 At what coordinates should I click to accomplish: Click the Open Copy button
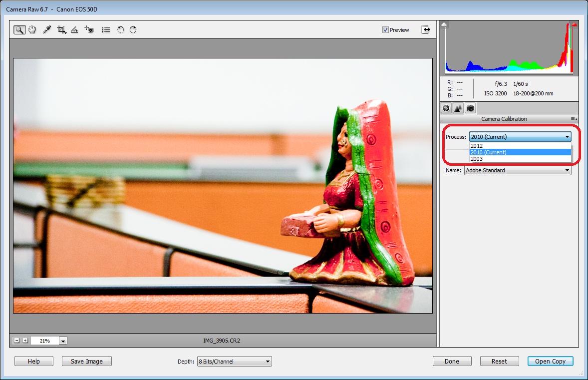click(x=550, y=361)
